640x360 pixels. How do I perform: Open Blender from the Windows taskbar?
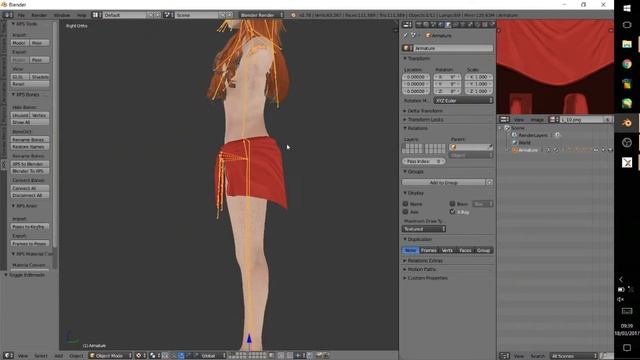(627, 122)
